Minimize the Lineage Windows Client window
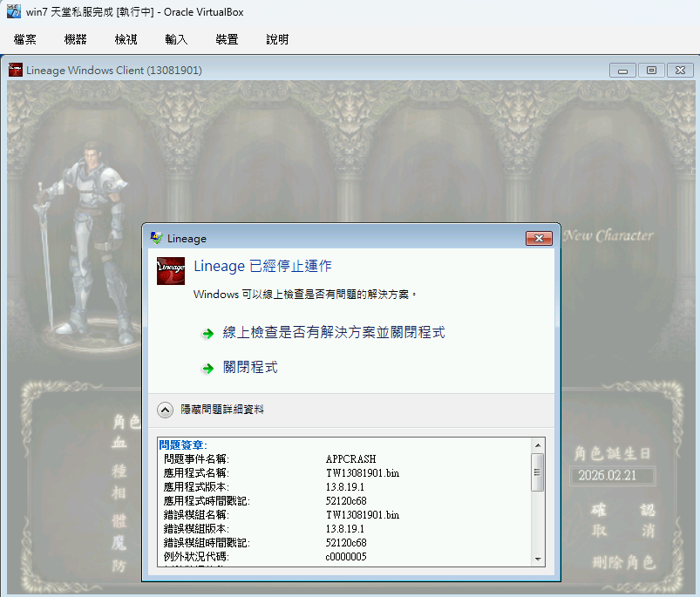700x597 pixels. click(x=622, y=70)
